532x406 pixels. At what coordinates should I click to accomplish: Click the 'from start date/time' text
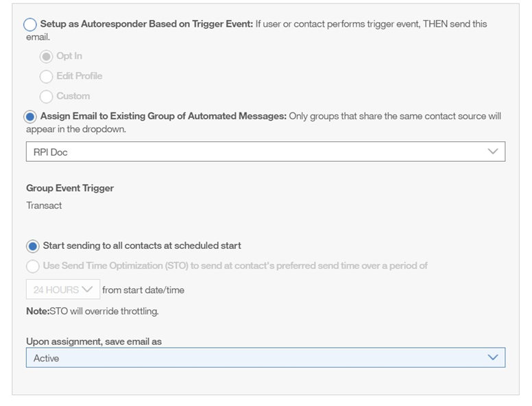pos(143,290)
